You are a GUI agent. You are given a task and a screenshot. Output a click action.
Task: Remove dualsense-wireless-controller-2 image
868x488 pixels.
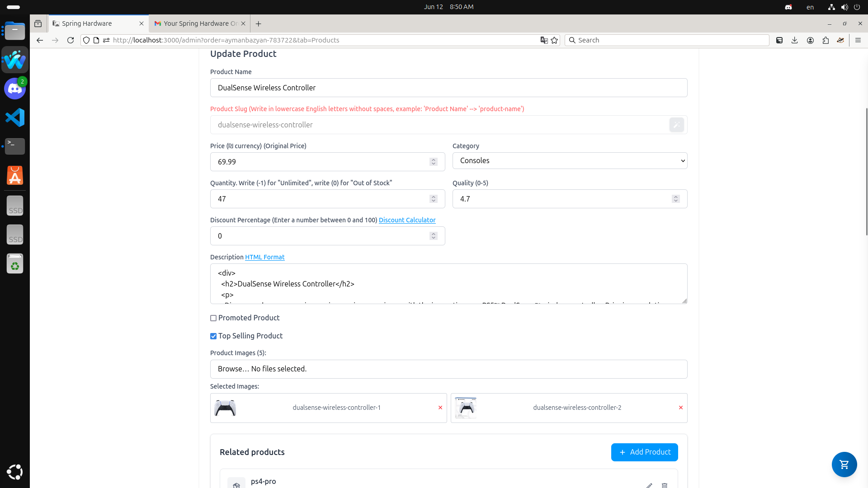681,408
